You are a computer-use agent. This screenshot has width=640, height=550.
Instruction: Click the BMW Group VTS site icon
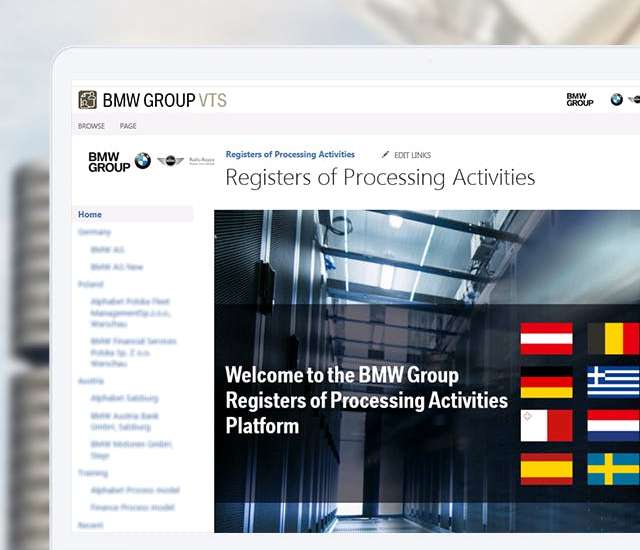coord(88,100)
